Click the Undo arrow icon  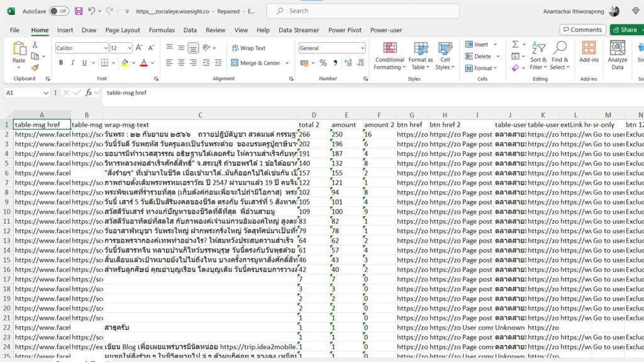coord(91,11)
